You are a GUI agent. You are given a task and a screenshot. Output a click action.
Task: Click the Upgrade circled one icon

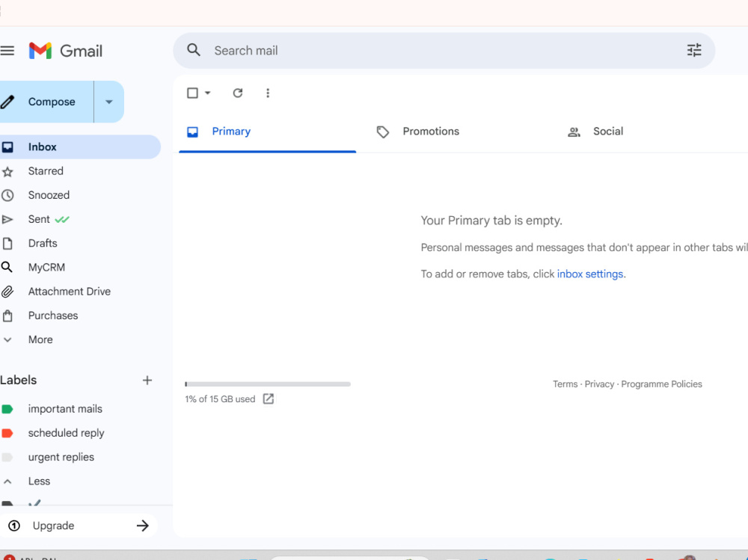click(x=14, y=526)
